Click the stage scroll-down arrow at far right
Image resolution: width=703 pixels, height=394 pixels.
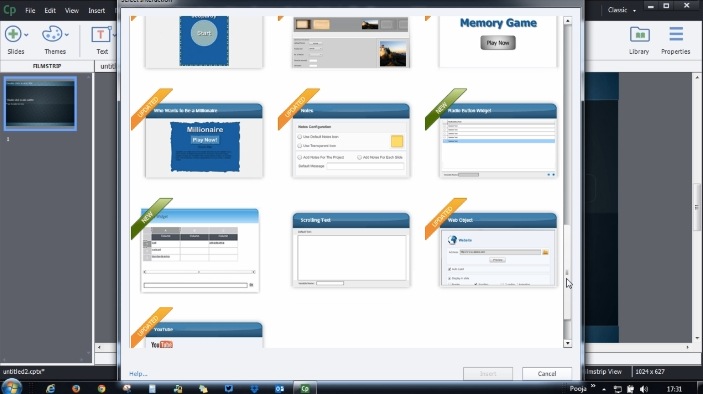click(698, 338)
